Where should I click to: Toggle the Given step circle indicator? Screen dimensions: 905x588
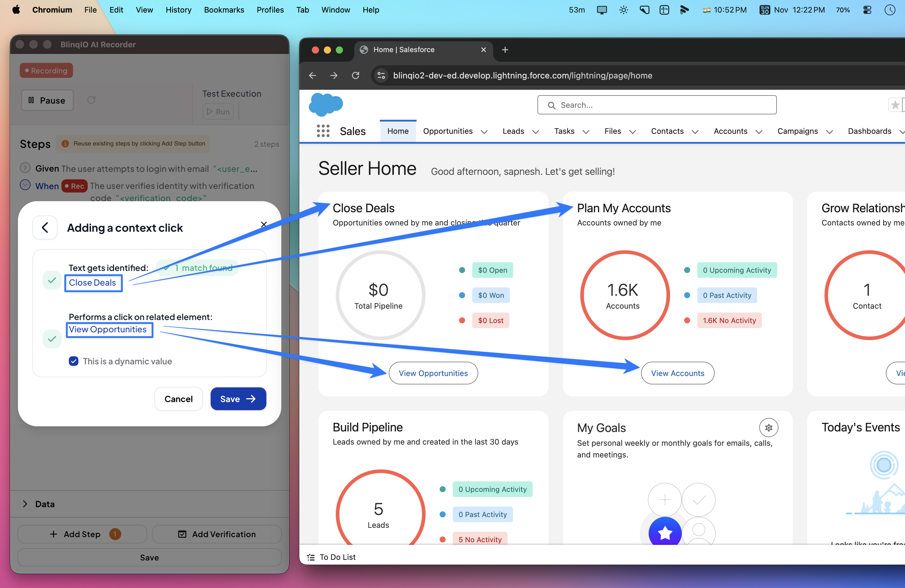[x=25, y=168]
